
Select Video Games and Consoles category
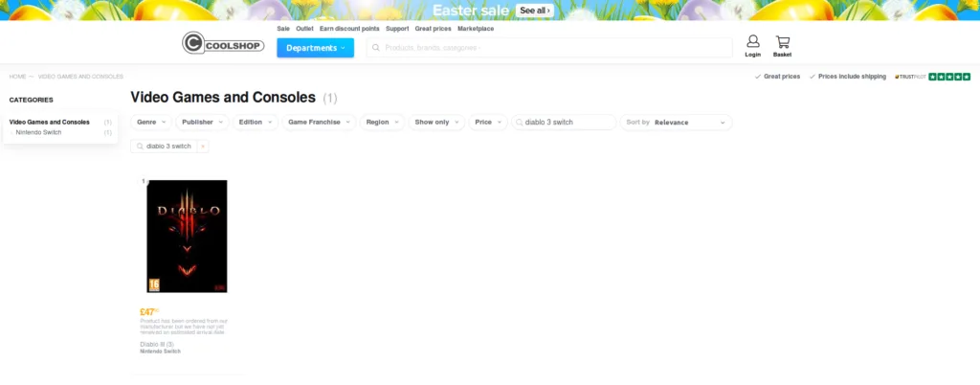coord(50,123)
